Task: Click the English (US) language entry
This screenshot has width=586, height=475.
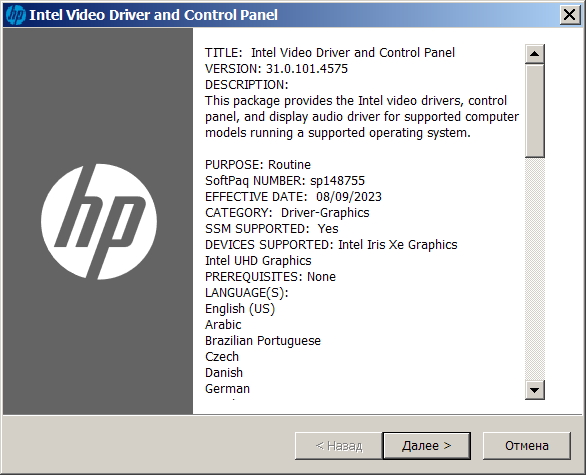Action: click(x=240, y=309)
